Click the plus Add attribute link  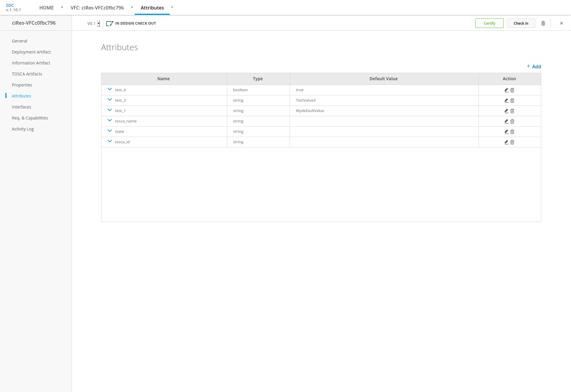click(534, 67)
